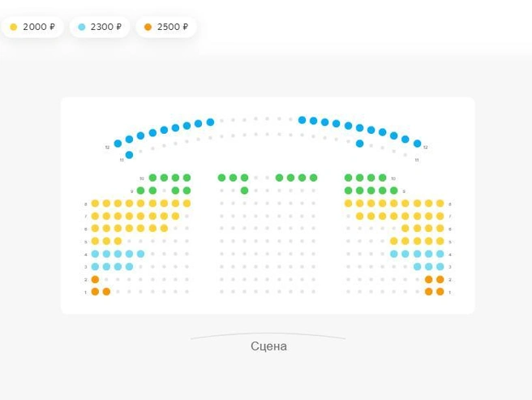Click the yellow dot in the 2000 ₽ legend
This screenshot has height=400, width=532.
click(14, 27)
